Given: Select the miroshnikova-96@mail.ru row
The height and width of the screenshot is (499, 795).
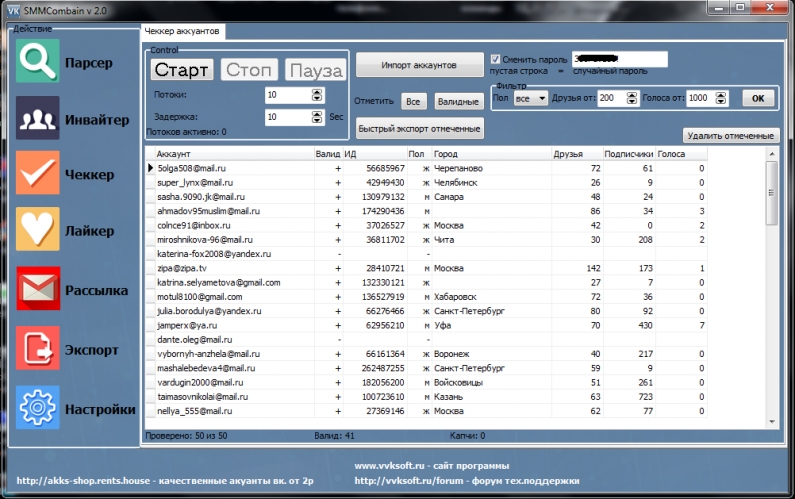Looking at the screenshot, I should (x=426, y=239).
